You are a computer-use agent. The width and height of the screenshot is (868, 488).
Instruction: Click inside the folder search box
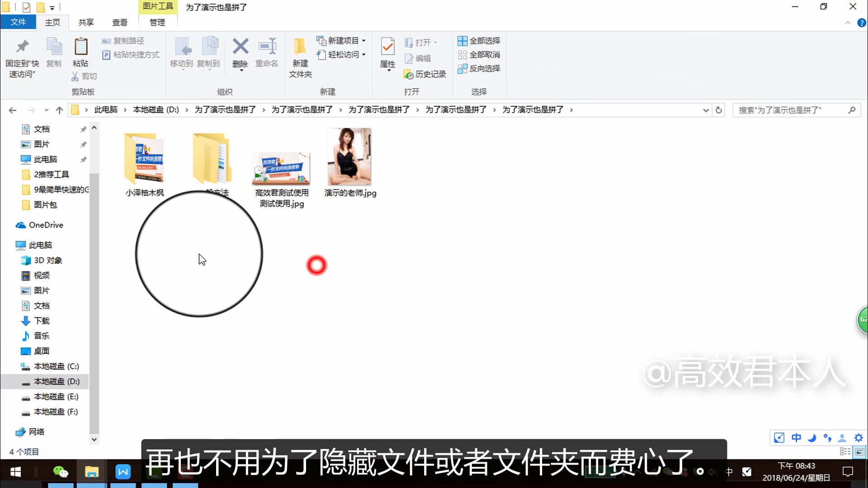pyautogui.click(x=791, y=110)
